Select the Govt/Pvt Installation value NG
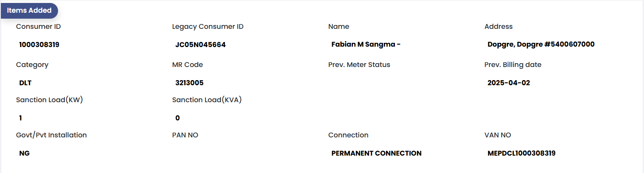The image size is (644, 173). coord(25,153)
